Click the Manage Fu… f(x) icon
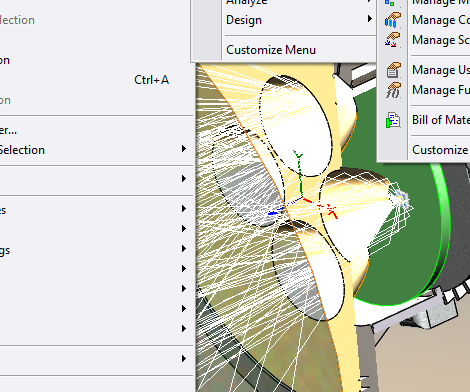The image size is (470, 392). click(x=393, y=90)
